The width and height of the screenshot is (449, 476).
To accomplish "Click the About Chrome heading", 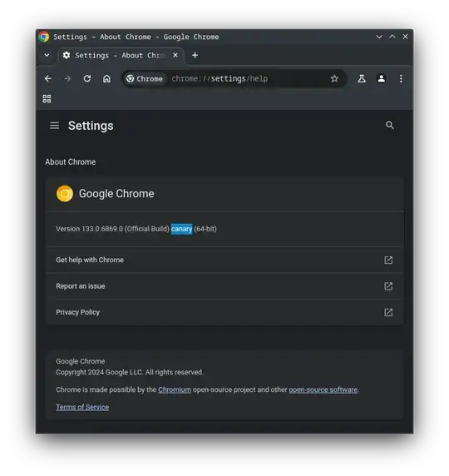I will point(71,162).
